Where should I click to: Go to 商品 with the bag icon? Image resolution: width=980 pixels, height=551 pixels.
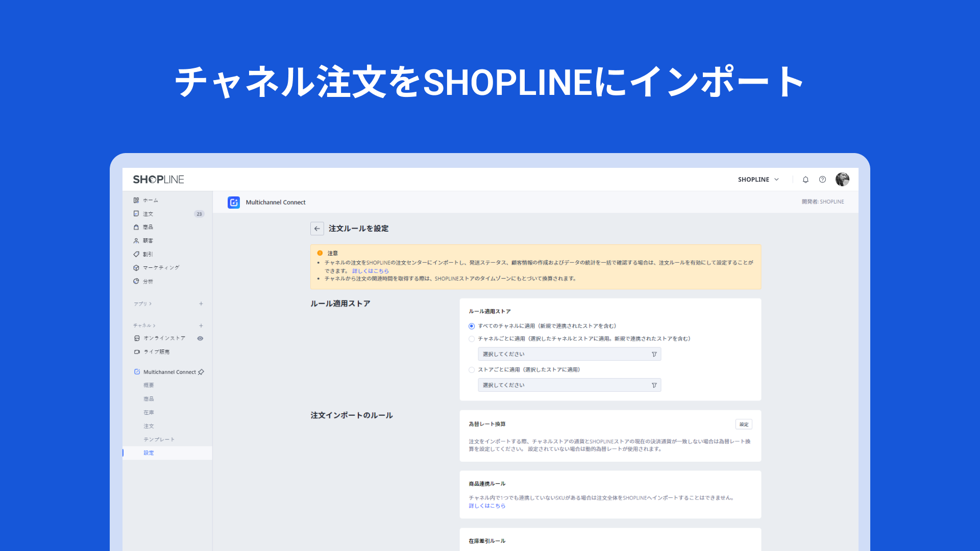(143, 227)
